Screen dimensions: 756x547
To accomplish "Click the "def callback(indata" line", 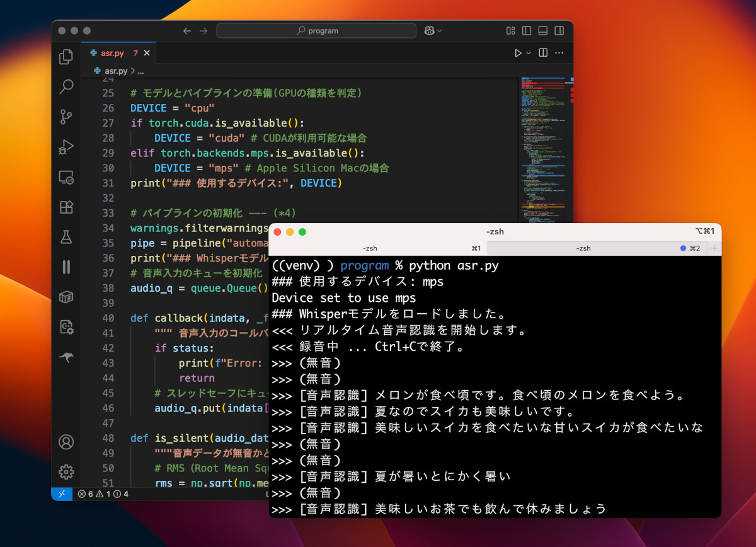I will 199,318.
